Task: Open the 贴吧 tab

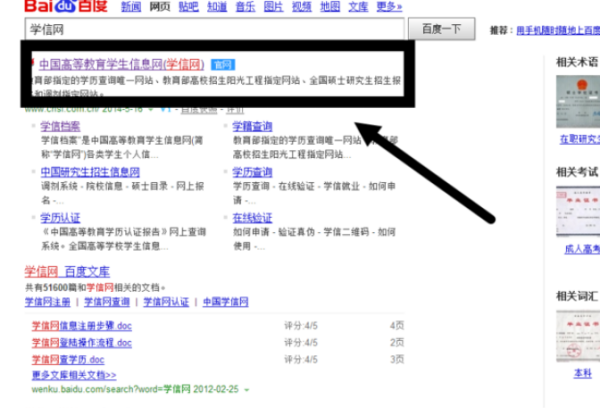Action: click(188, 7)
